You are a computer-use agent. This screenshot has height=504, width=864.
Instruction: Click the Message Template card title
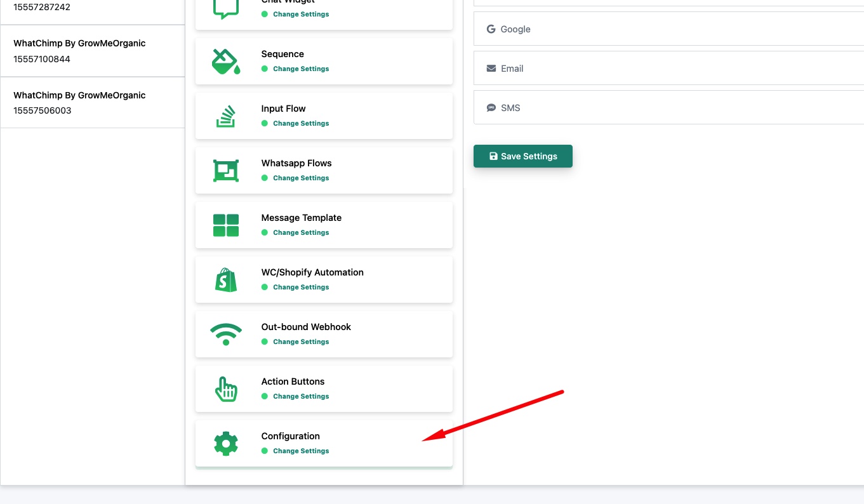tap(302, 218)
